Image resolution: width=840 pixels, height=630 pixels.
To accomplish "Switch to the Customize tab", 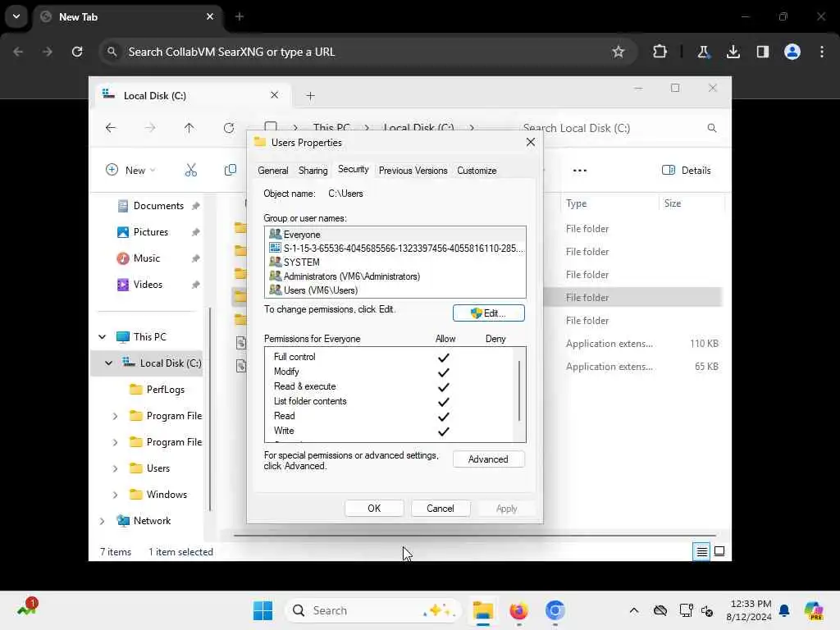I will point(477,171).
